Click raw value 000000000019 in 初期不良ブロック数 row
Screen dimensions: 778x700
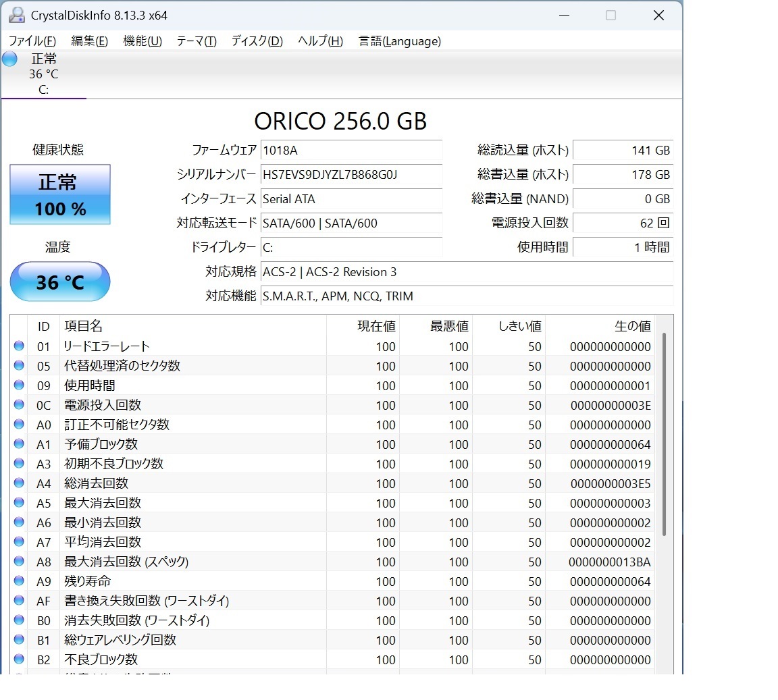611,464
